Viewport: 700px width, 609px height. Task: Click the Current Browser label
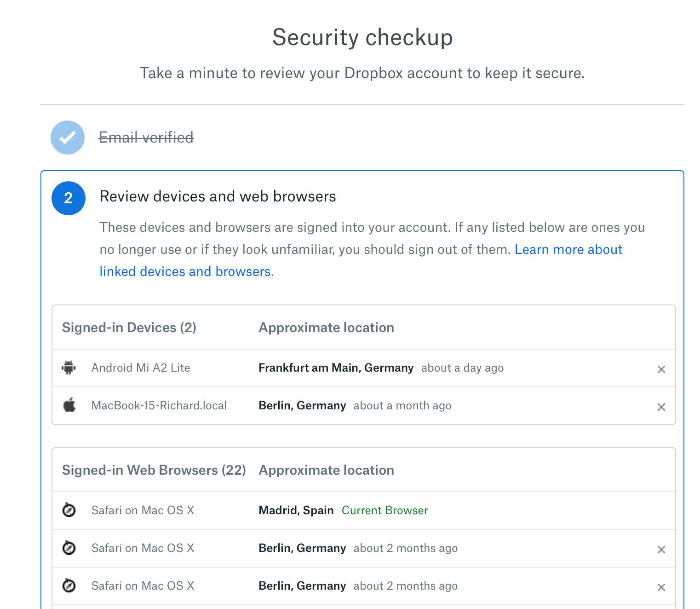click(x=384, y=511)
